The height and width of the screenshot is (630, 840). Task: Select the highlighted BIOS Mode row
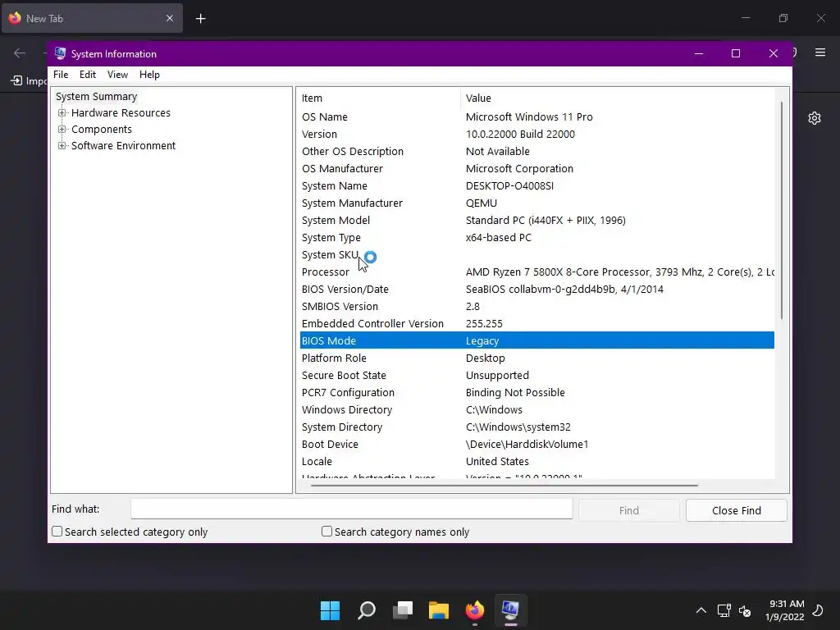(536, 340)
